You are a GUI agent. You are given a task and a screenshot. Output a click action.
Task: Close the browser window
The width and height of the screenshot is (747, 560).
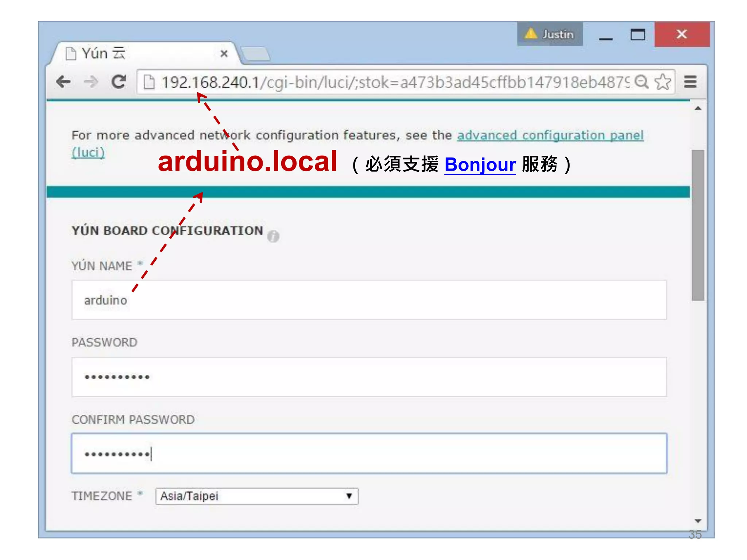click(x=682, y=34)
